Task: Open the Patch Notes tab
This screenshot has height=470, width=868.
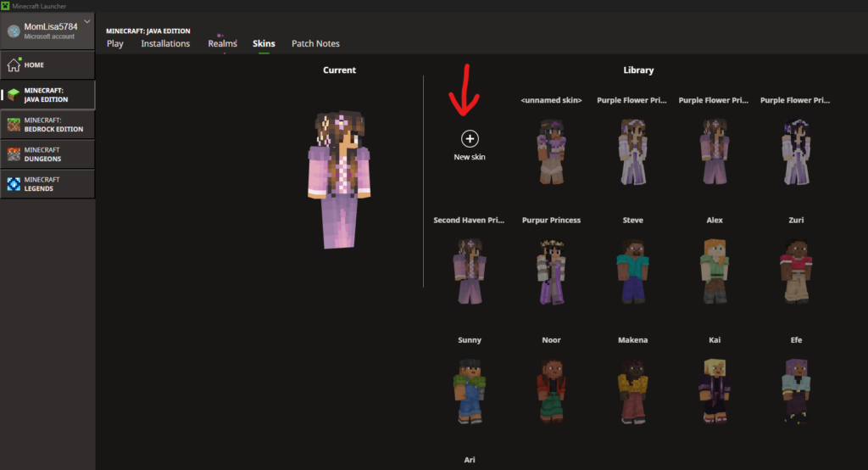Action: point(315,43)
